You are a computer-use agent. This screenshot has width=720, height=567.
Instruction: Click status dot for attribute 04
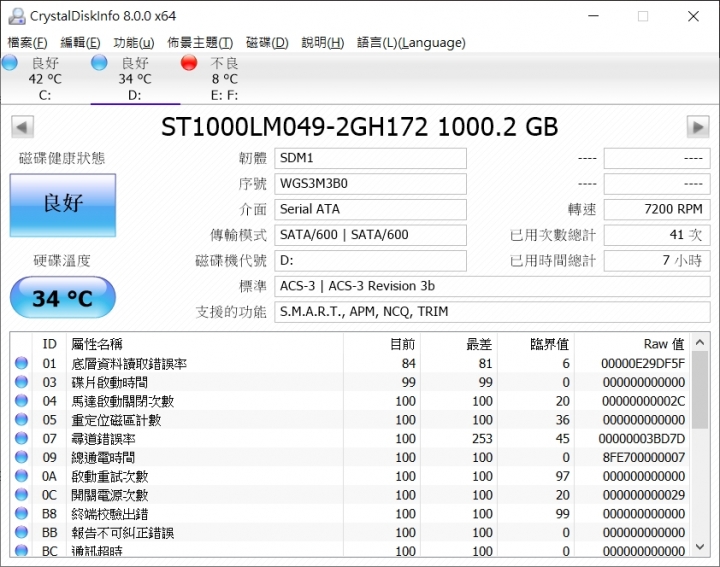click(x=21, y=401)
